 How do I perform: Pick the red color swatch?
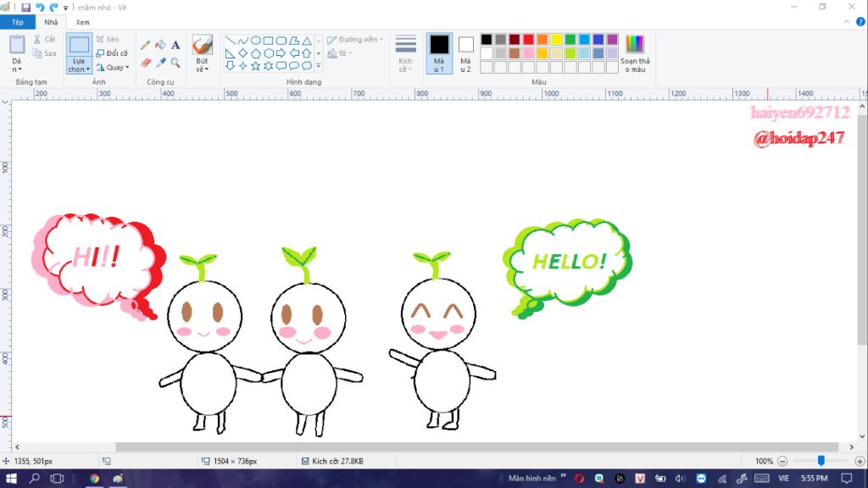(x=528, y=39)
